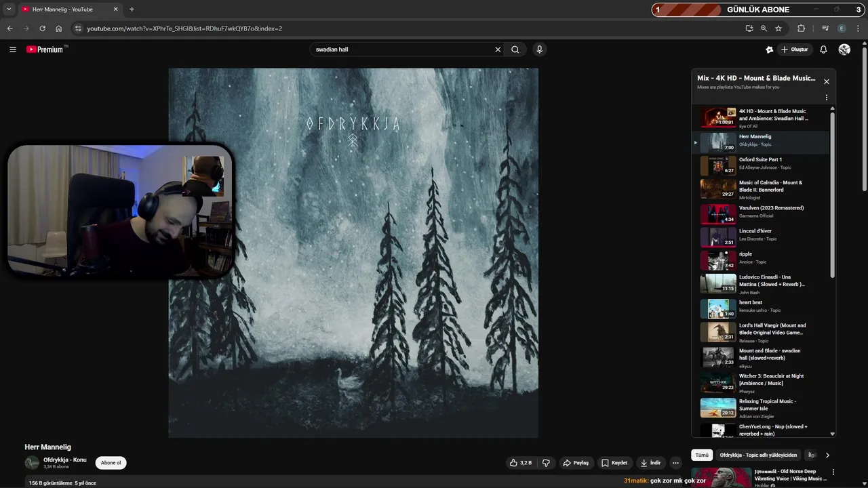The image size is (868, 488).
Task: Show more filter chips with right chevron
Action: click(x=827, y=455)
